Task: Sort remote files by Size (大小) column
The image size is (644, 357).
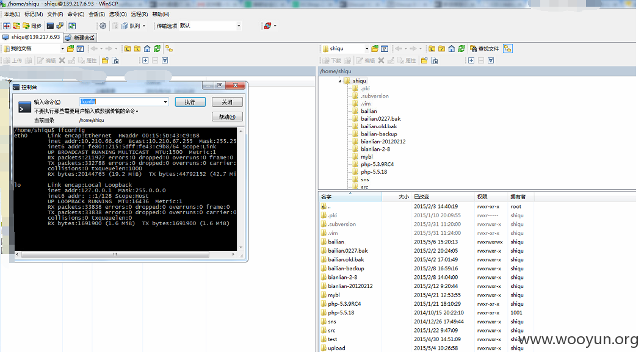Action: pyautogui.click(x=397, y=197)
